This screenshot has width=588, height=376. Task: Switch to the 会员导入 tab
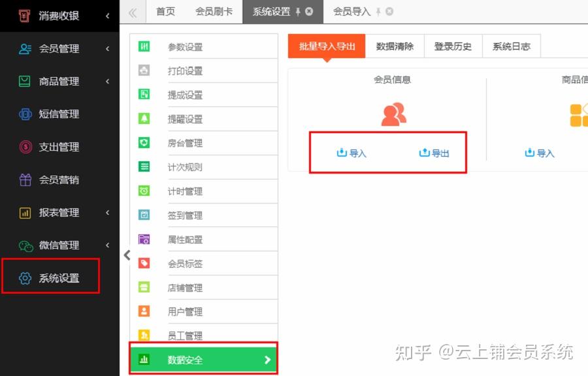(351, 12)
